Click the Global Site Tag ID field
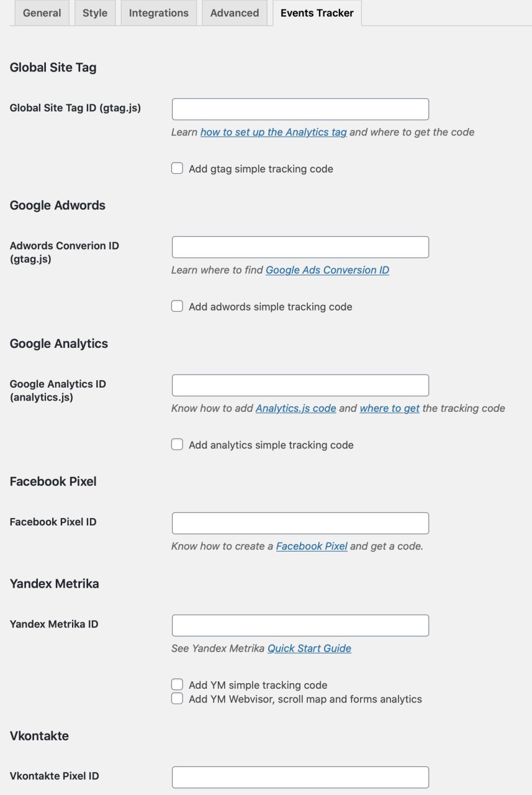Viewport: 532px width, 795px height. pos(300,109)
